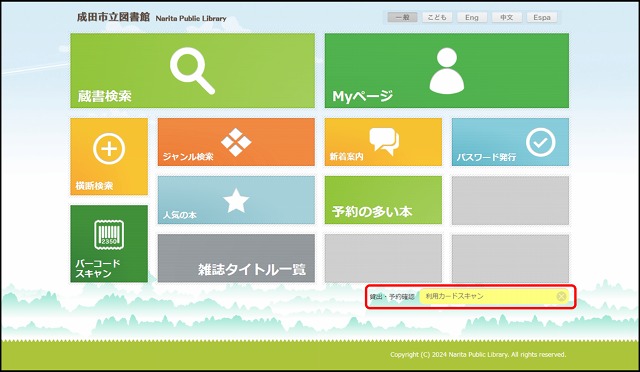The height and width of the screenshot is (372, 640).
Task: Click the magnifying glass icon in 蔵書検索
Action: (x=192, y=71)
